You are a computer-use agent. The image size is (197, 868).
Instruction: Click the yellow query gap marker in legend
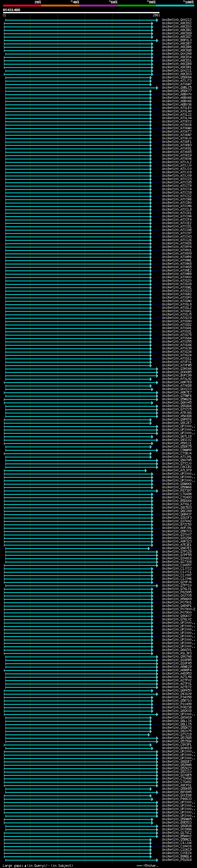pos(25,866)
